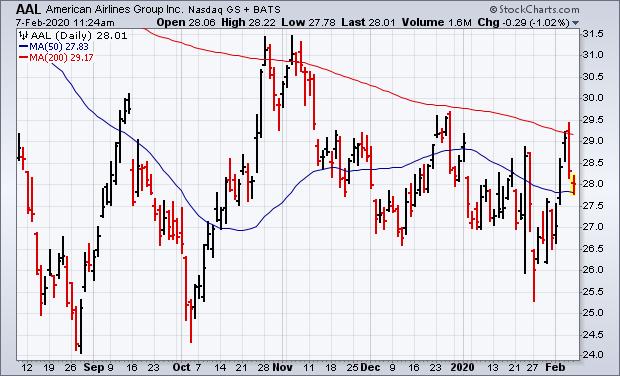
Task: Click the 28.0 price axis label
Action: click(593, 184)
